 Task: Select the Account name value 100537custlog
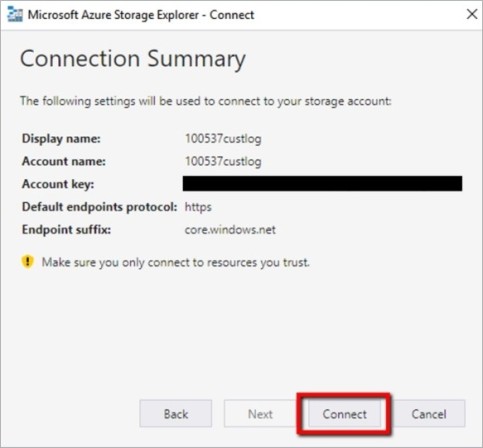(x=223, y=161)
